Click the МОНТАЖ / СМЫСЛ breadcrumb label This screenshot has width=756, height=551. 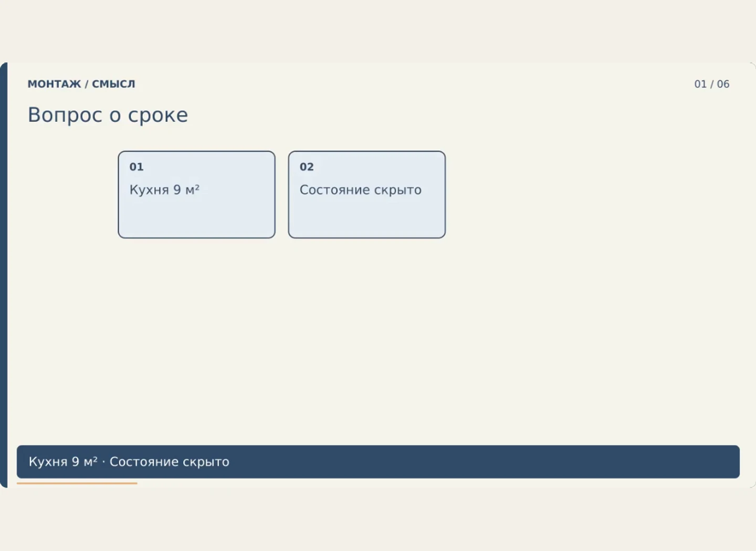pyautogui.click(x=81, y=84)
